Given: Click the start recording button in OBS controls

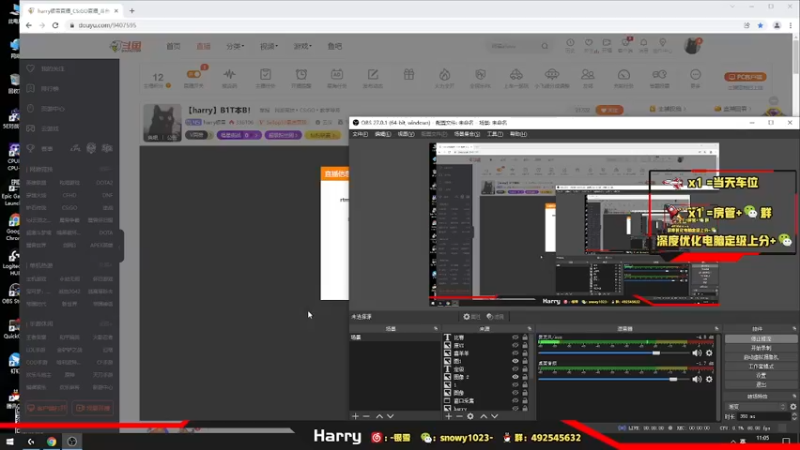Looking at the screenshot, I should [761, 348].
